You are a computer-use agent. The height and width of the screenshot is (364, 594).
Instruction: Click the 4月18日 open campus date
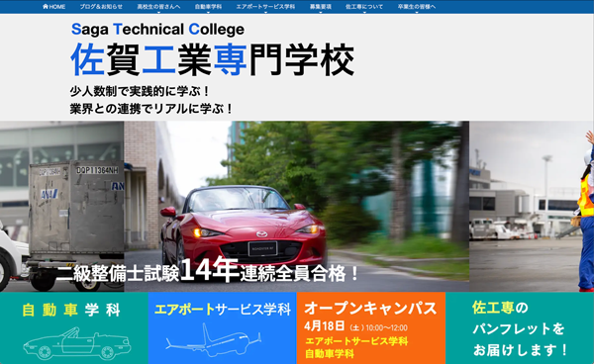[x=325, y=326]
